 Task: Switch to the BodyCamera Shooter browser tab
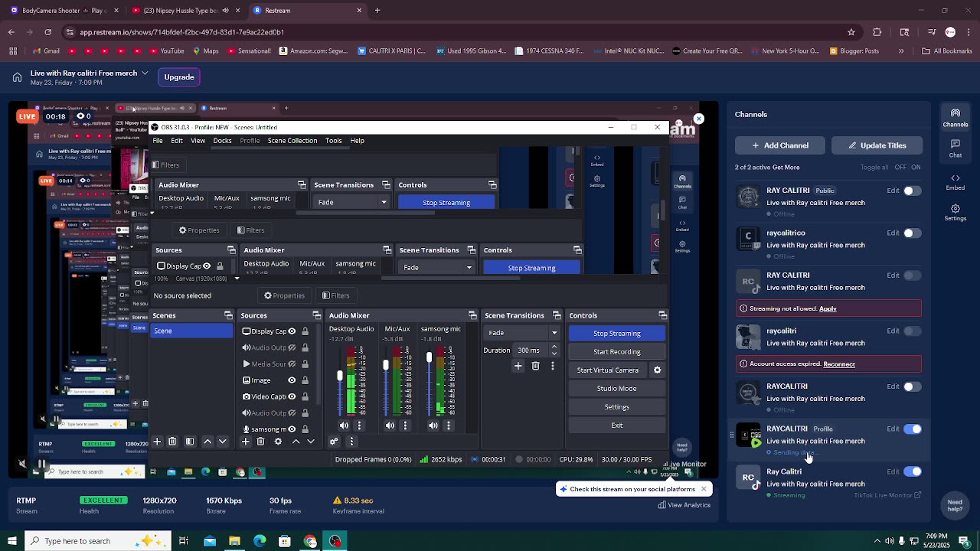click(63, 11)
